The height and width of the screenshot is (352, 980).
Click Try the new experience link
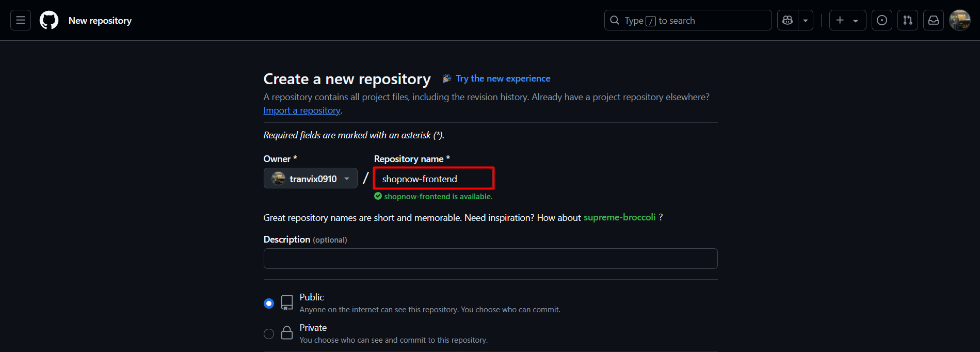click(x=503, y=78)
